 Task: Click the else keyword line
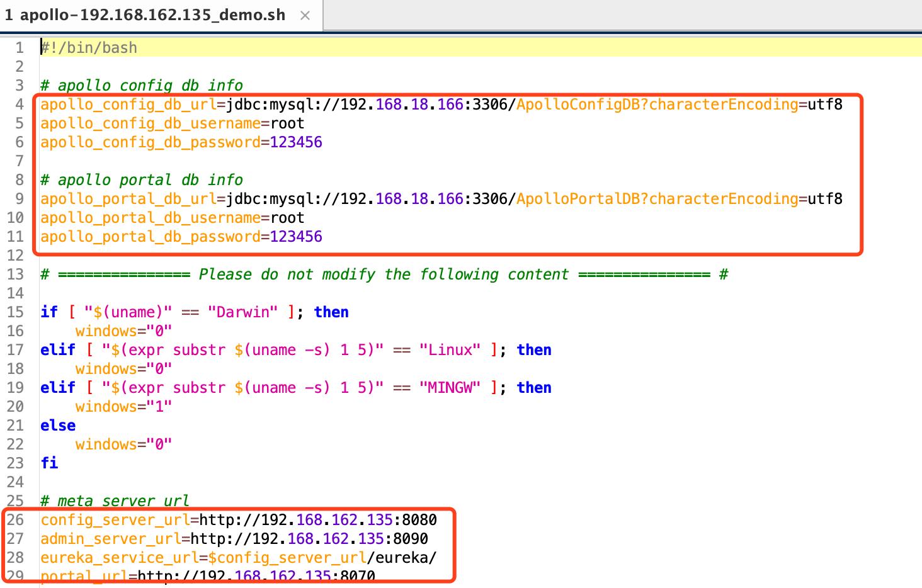[58, 426]
